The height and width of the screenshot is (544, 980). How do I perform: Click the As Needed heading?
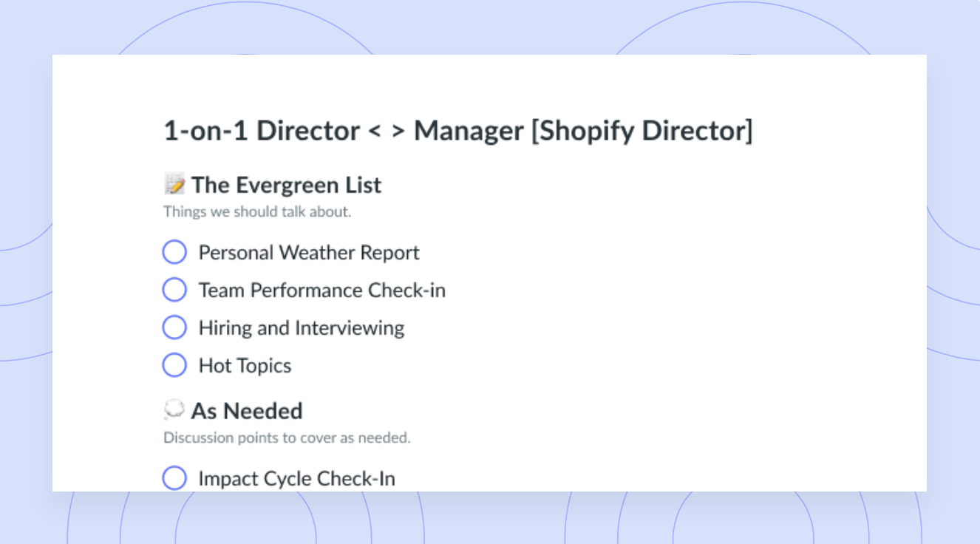(x=247, y=411)
